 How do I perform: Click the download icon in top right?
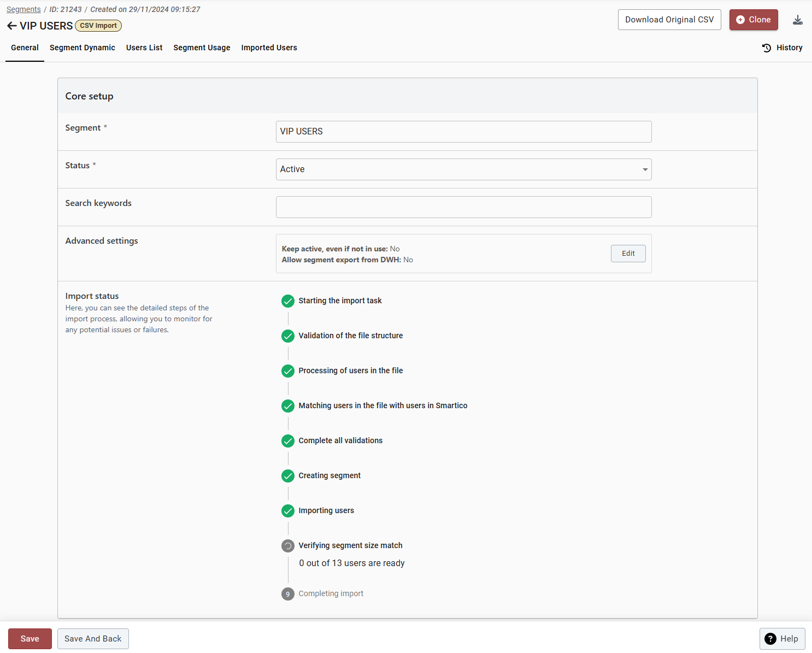[x=797, y=20]
